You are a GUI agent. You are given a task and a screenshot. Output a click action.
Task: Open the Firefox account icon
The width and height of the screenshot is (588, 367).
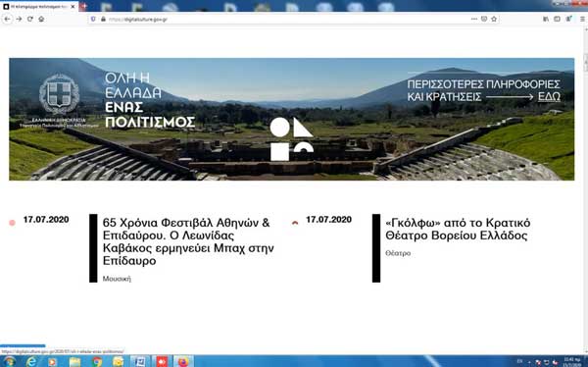[x=569, y=19]
